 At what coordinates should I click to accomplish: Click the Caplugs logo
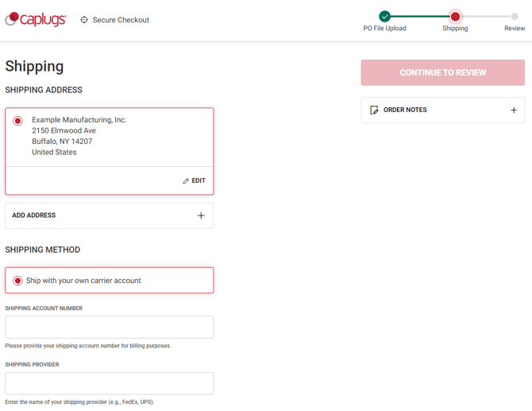tap(35, 19)
